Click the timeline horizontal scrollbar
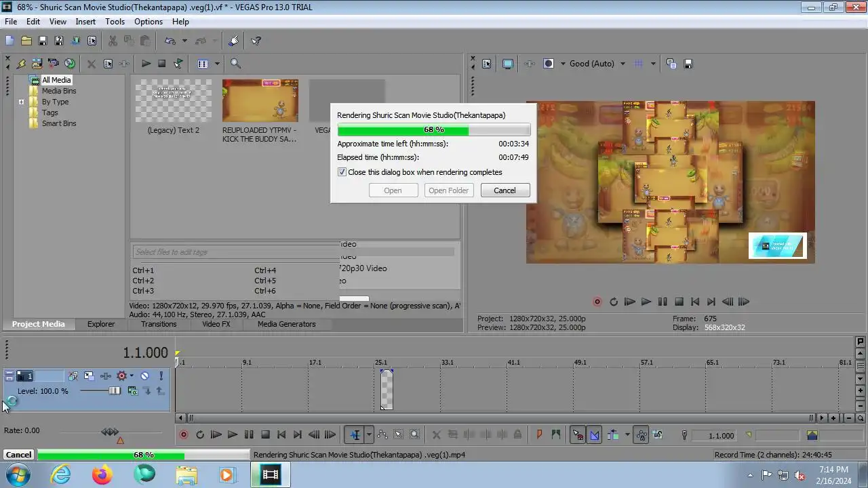 coord(500,418)
